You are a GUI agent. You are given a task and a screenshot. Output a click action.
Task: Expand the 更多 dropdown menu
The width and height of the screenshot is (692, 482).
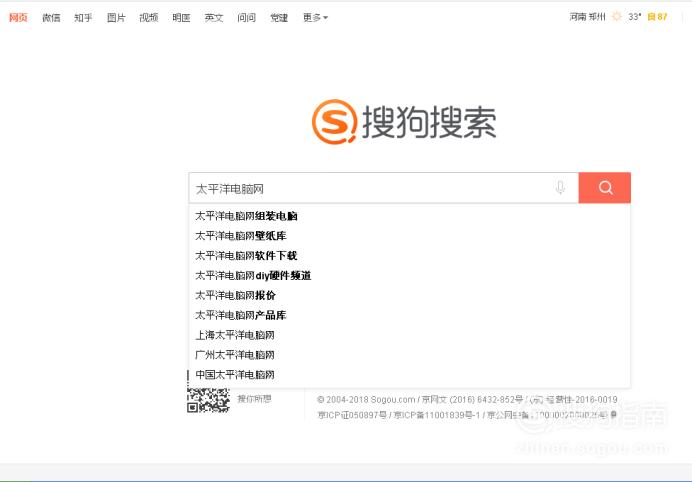click(x=315, y=17)
